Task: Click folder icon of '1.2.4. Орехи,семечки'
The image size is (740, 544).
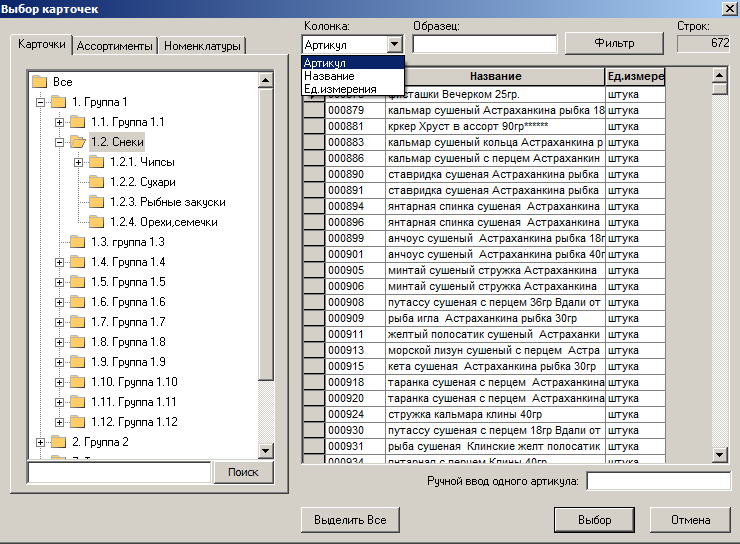Action: [96, 222]
